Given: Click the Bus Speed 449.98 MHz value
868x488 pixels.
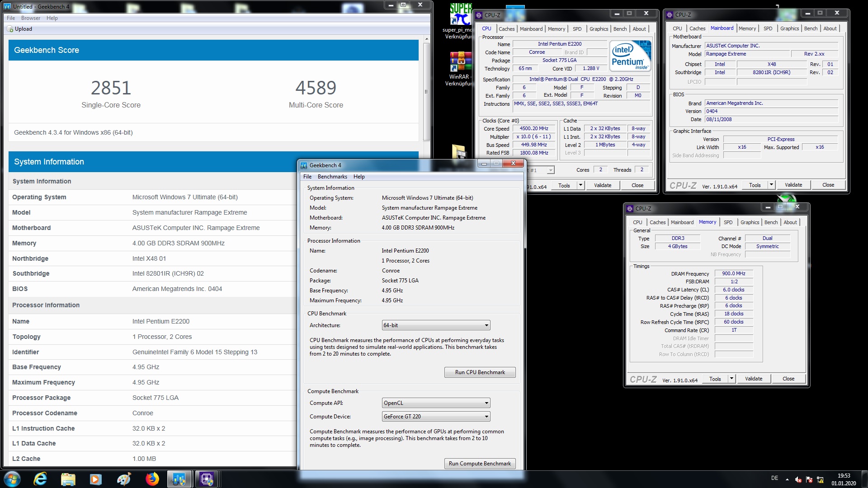Looking at the screenshot, I should 533,145.
